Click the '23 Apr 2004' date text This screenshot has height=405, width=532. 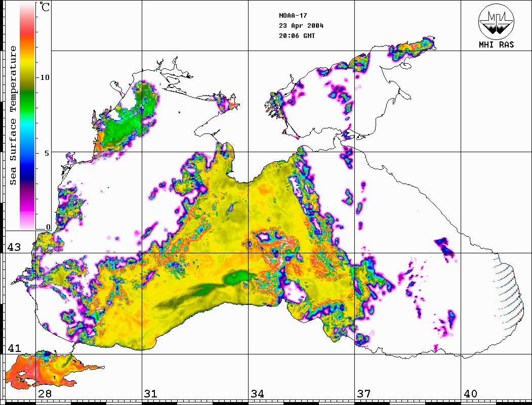pyautogui.click(x=301, y=26)
